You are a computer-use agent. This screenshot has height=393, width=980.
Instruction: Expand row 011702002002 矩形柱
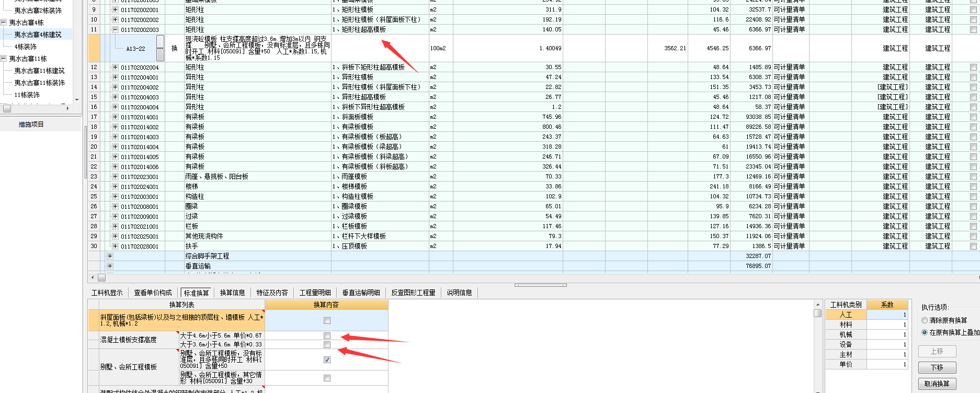click(x=115, y=20)
